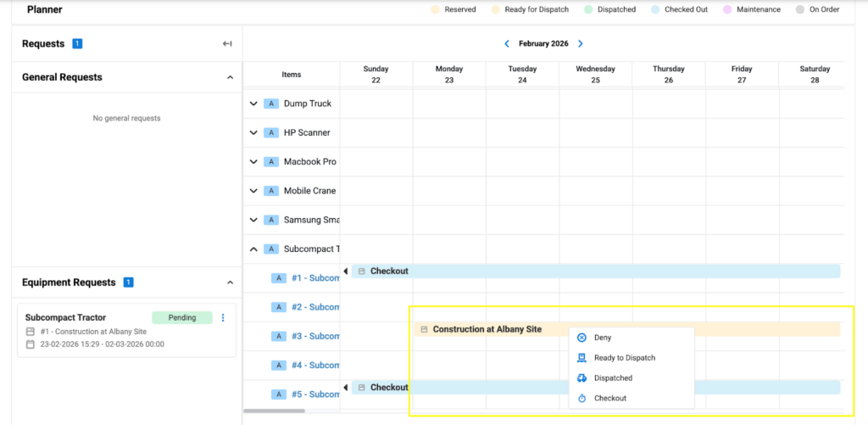Go to next month with right arrow

point(581,44)
